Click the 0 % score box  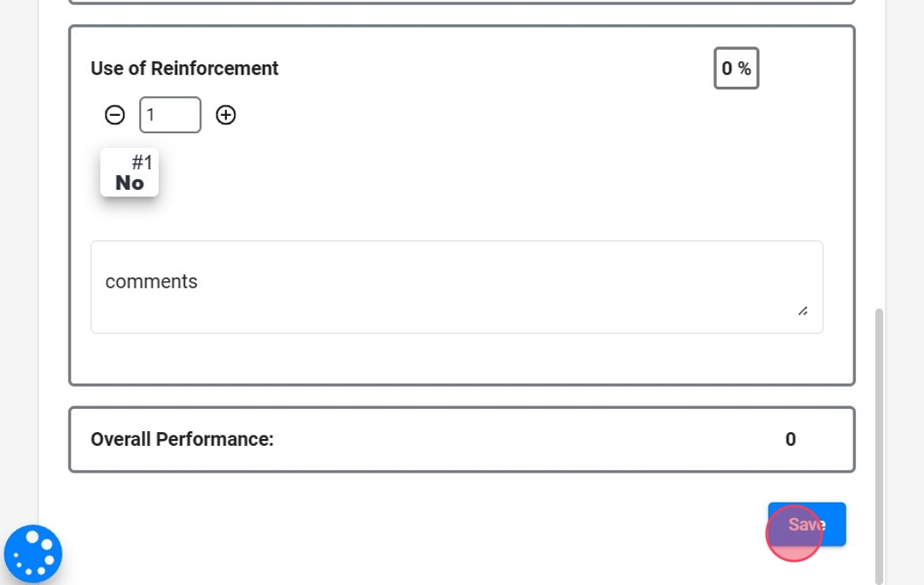point(736,69)
